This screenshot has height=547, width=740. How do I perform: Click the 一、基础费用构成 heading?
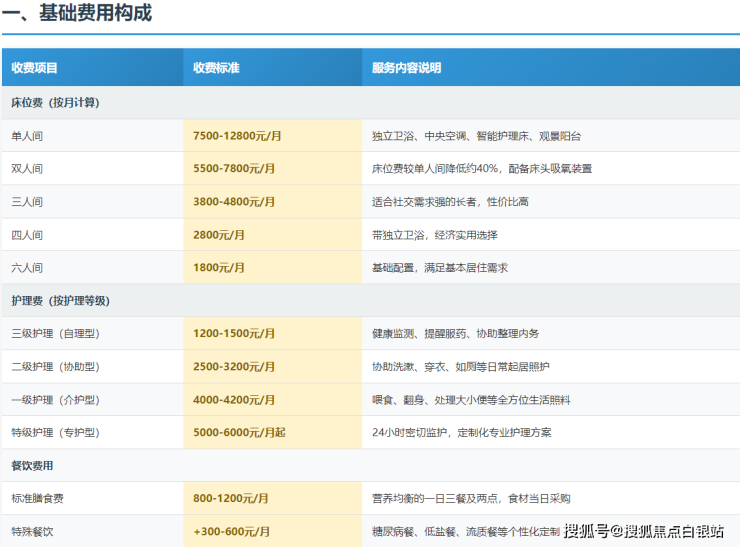pos(78,14)
